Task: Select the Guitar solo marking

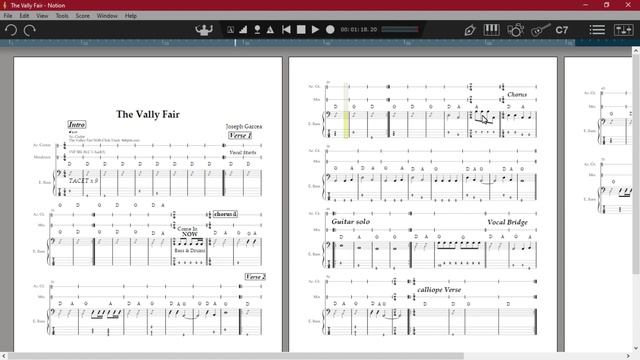Action: (x=351, y=222)
